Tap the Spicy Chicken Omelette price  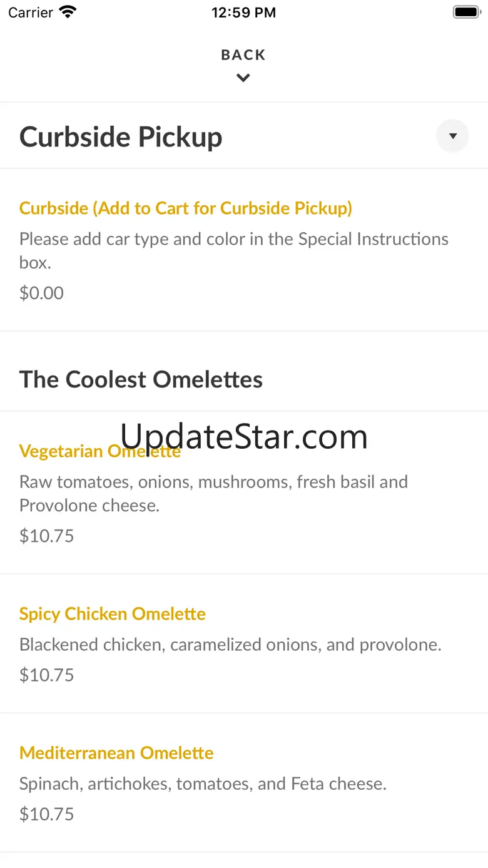(x=46, y=675)
